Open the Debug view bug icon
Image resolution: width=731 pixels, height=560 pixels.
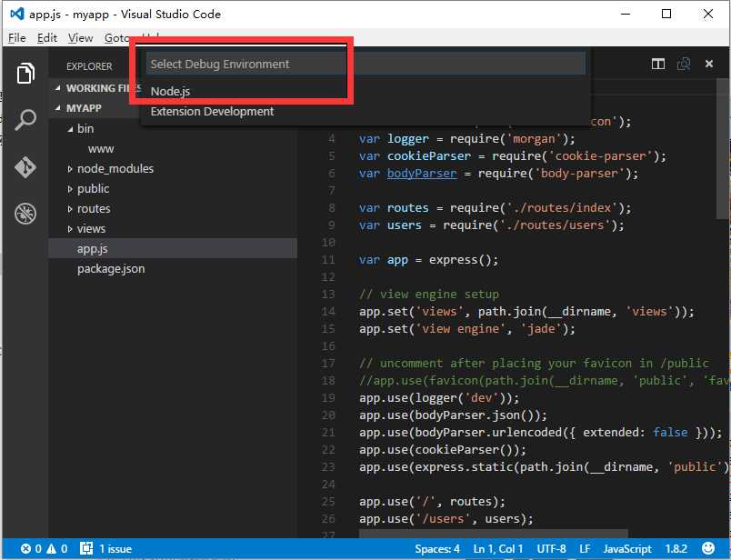pyautogui.click(x=25, y=214)
